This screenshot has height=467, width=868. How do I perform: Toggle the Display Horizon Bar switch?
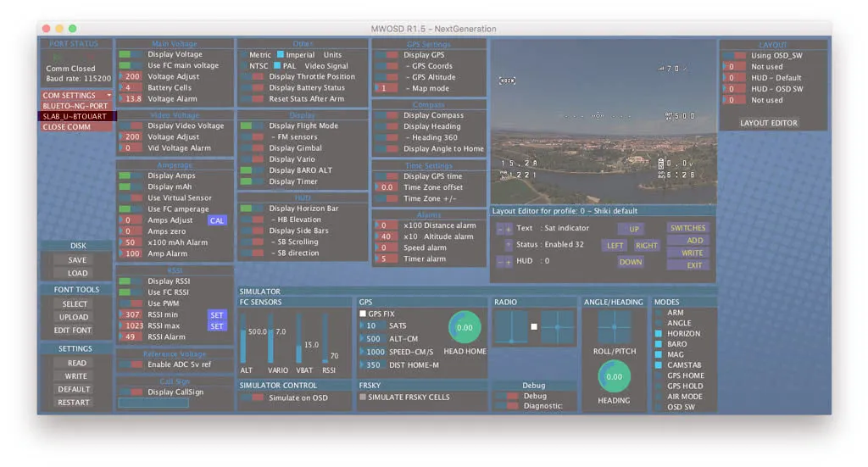251,208
